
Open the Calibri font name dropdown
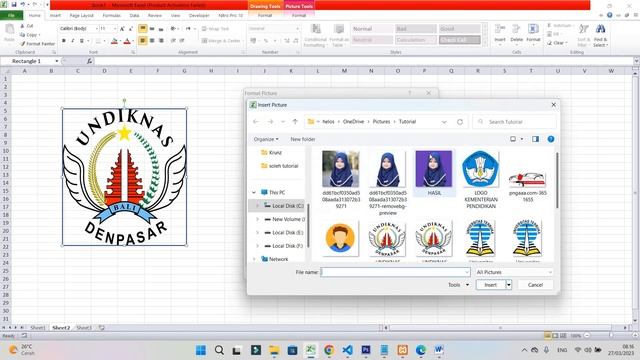pos(96,29)
